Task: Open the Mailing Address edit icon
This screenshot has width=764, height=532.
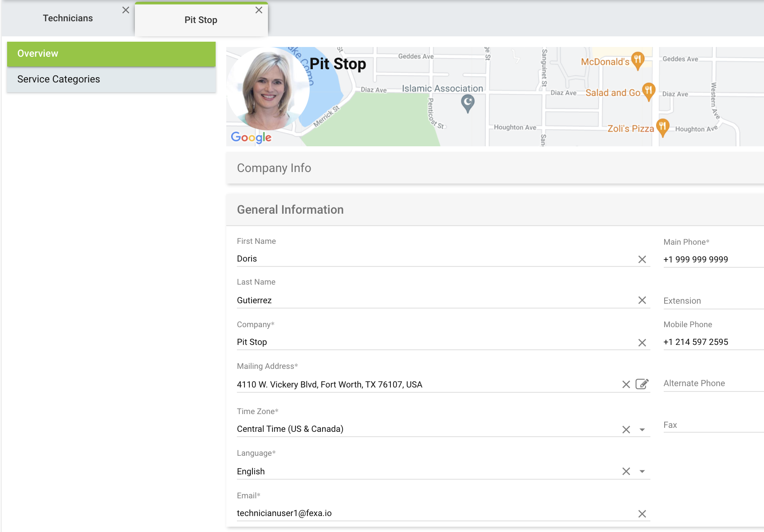Action: [642, 384]
